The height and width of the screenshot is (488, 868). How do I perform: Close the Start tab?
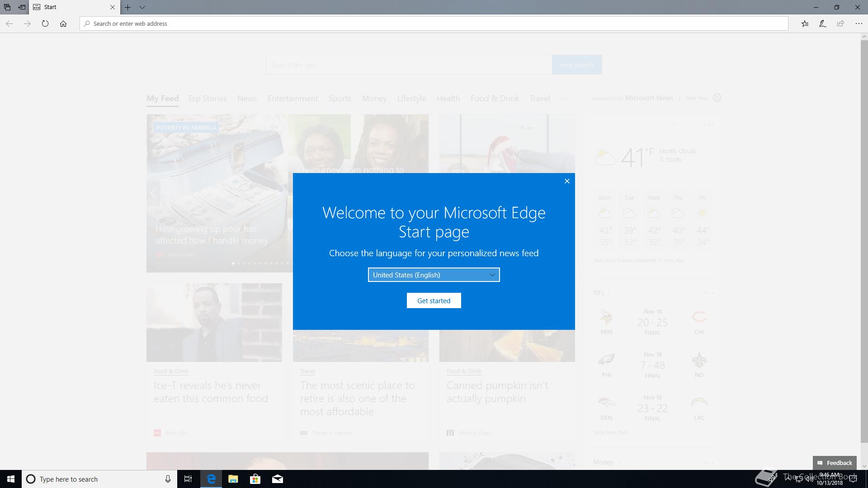click(x=113, y=7)
